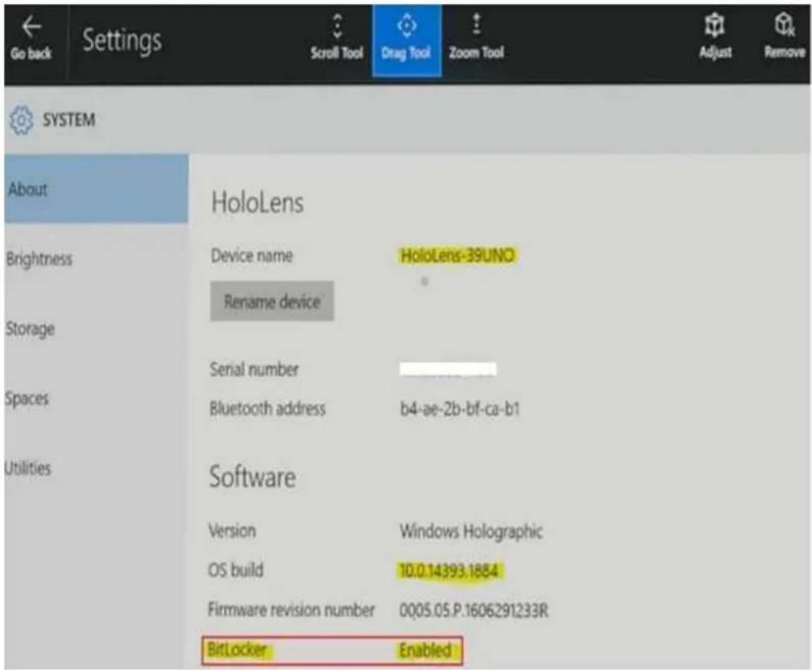Screen dimensions: 812x670
Task: Choose the Zoom Tool
Action: coord(476,38)
